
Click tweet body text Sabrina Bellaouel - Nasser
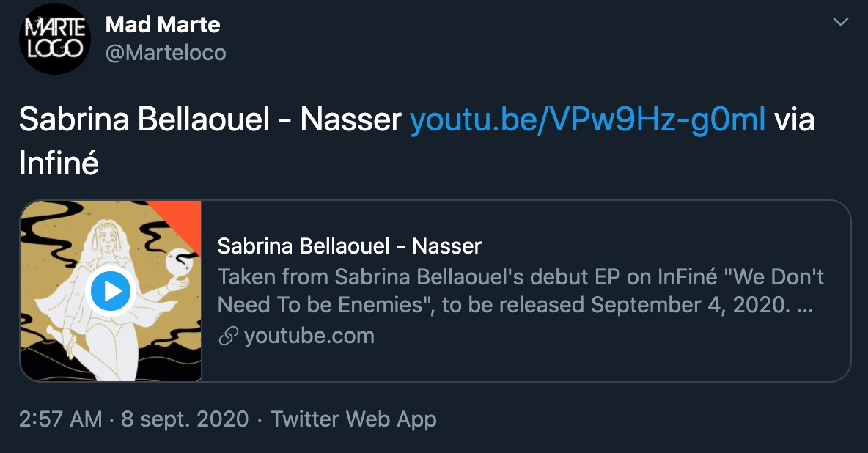[209, 119]
